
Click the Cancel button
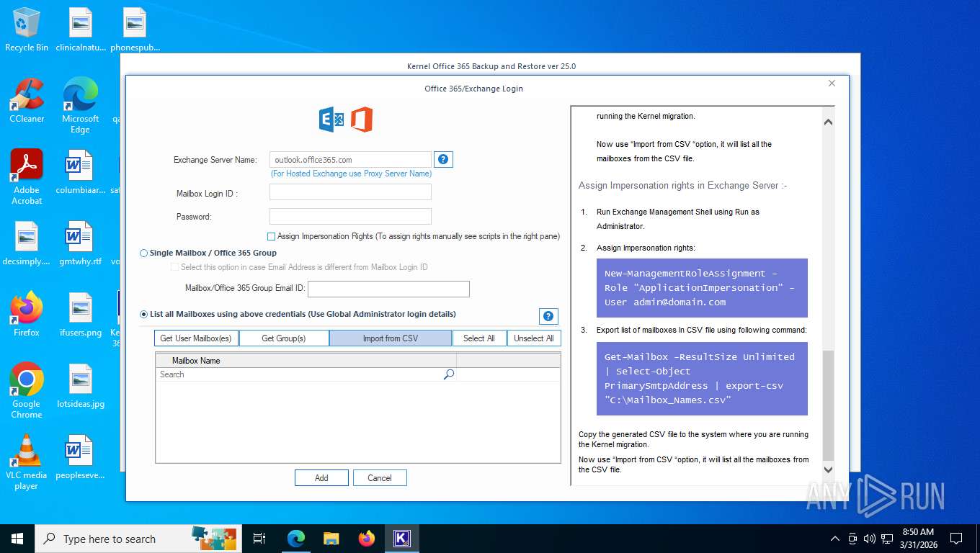[380, 478]
